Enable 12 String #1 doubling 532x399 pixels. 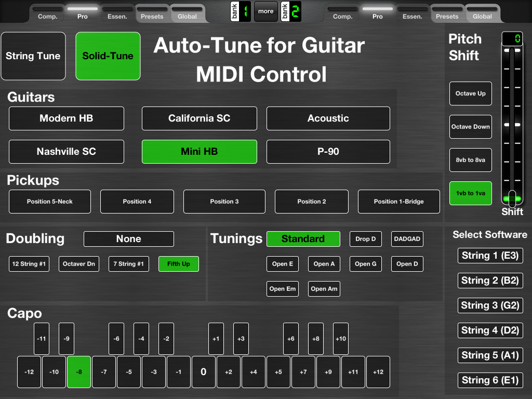(29, 264)
